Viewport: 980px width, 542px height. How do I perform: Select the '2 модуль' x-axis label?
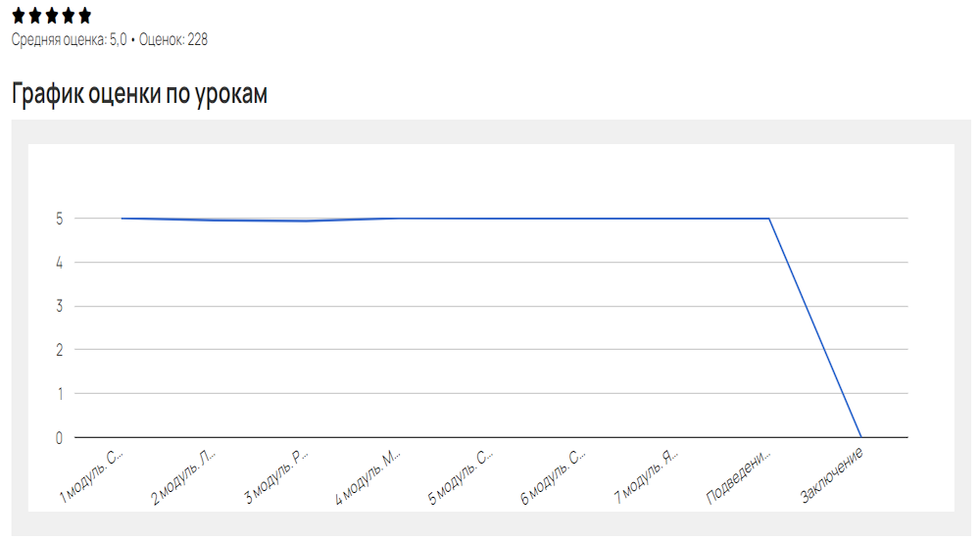click(x=185, y=476)
